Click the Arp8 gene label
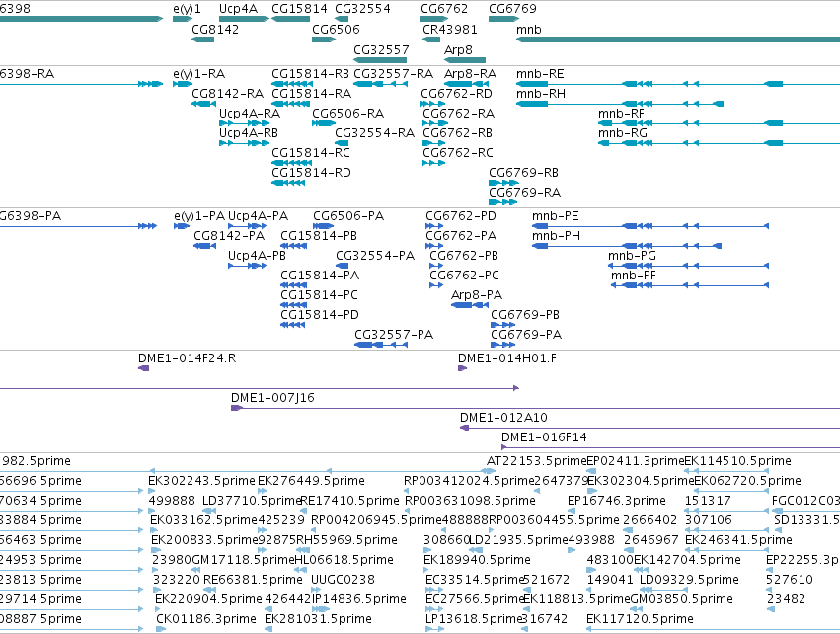Image resolution: width=840 pixels, height=634 pixels. click(x=458, y=49)
